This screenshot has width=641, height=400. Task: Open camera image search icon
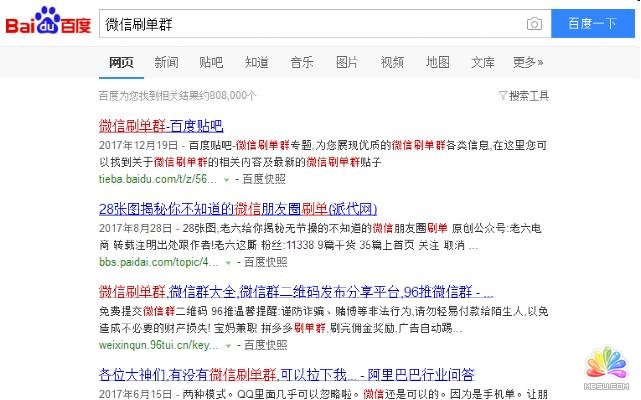click(x=534, y=24)
